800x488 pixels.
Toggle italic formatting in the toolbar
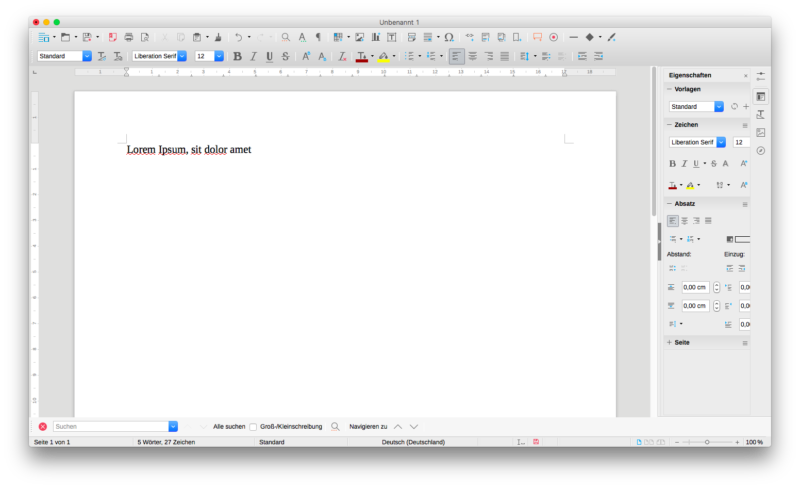click(253, 57)
